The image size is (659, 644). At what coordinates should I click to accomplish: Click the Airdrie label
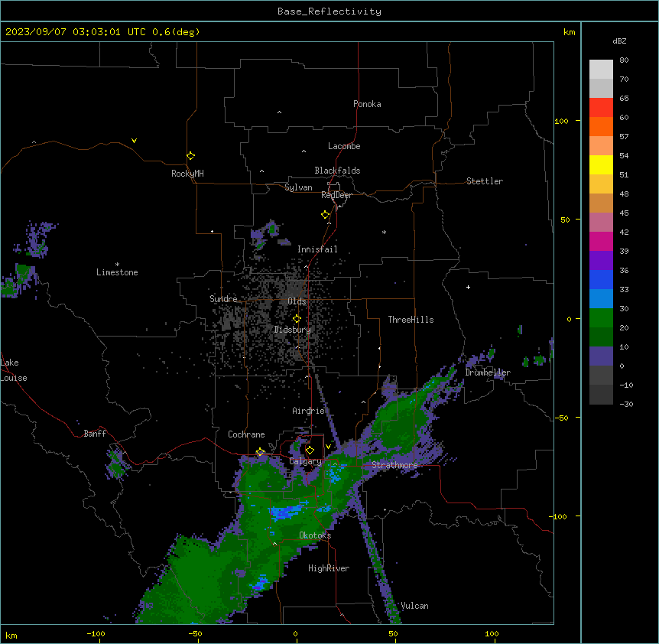pos(309,411)
